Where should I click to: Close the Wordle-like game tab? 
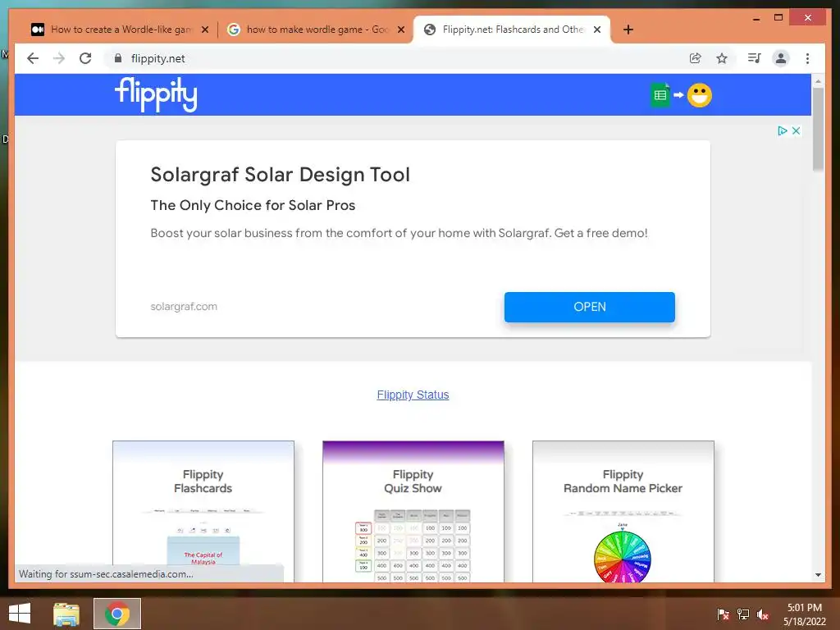pos(204,30)
